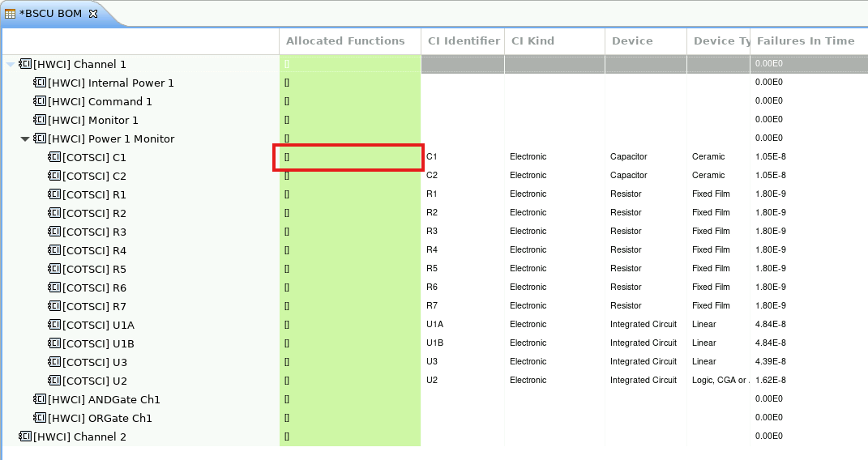Click the table icon on BSCU BOM tab
This screenshot has width=868, height=460.
coord(10,14)
